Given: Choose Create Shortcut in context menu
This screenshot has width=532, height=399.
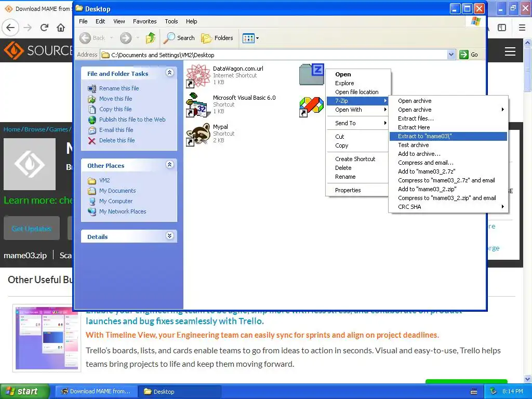Looking at the screenshot, I should click(357, 159).
